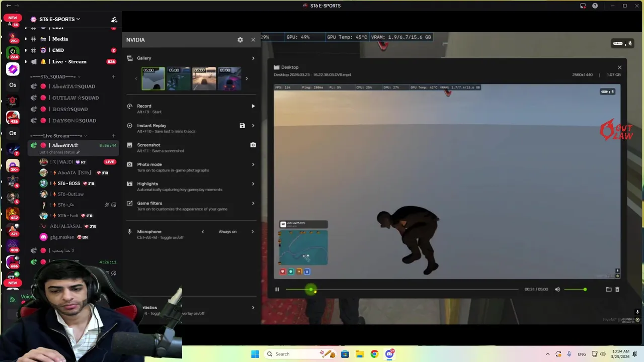This screenshot has width=644, height=362.
Task: Open the server with 264 badge
Action: click(x=13, y=52)
